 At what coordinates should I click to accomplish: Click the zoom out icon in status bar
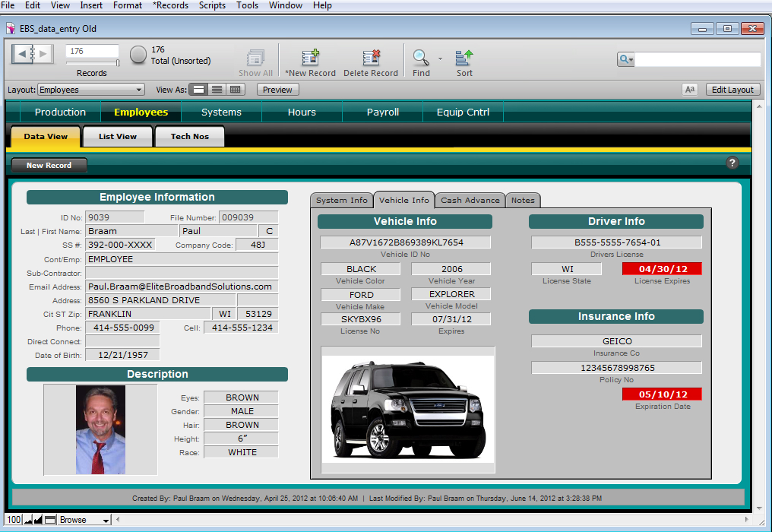click(x=27, y=520)
